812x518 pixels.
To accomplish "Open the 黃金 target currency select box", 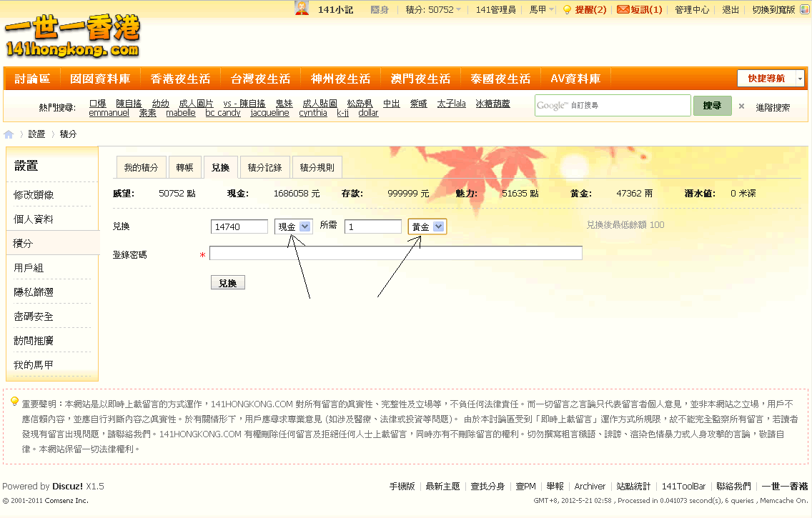I will click(x=427, y=226).
